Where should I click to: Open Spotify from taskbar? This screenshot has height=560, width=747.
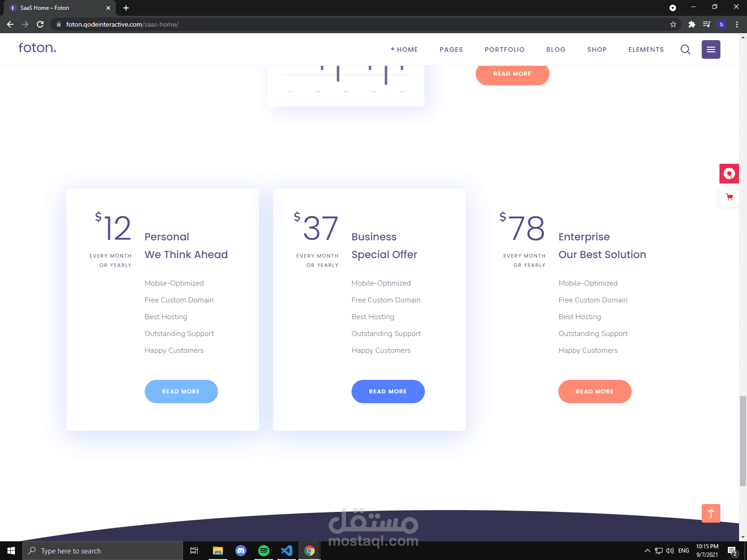[x=264, y=551]
